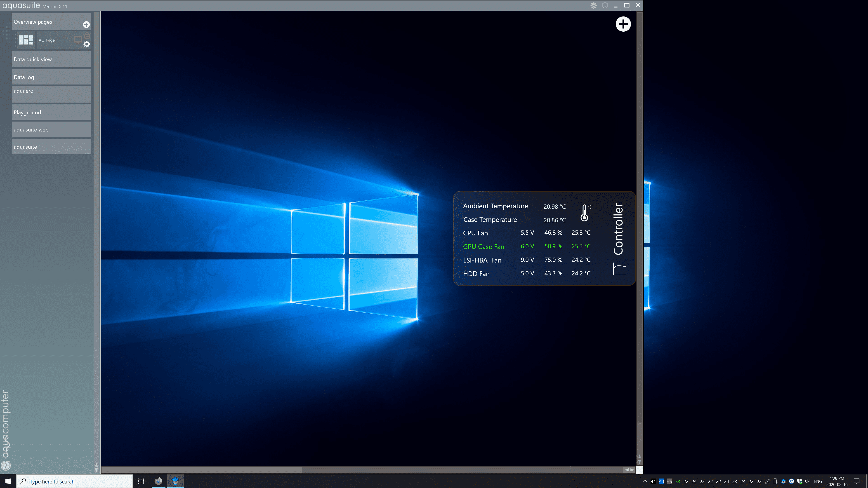Click the AQ_Page layout grid thumbnail
Viewport: 868px width, 488px height.
pyautogui.click(x=26, y=40)
